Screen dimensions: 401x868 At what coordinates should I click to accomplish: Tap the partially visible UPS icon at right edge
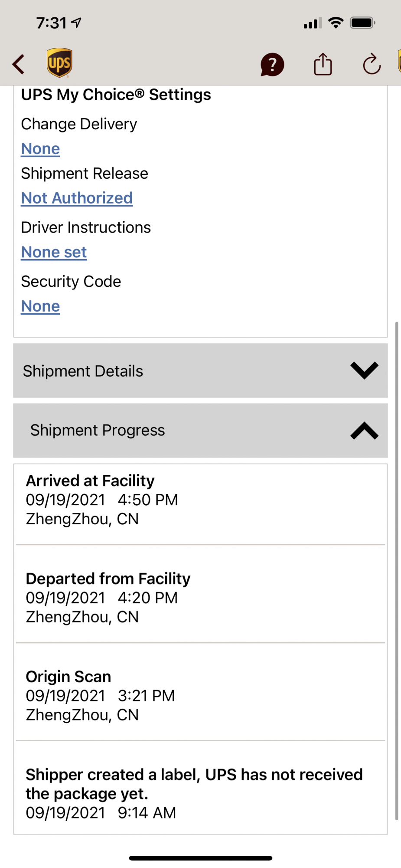point(399,62)
